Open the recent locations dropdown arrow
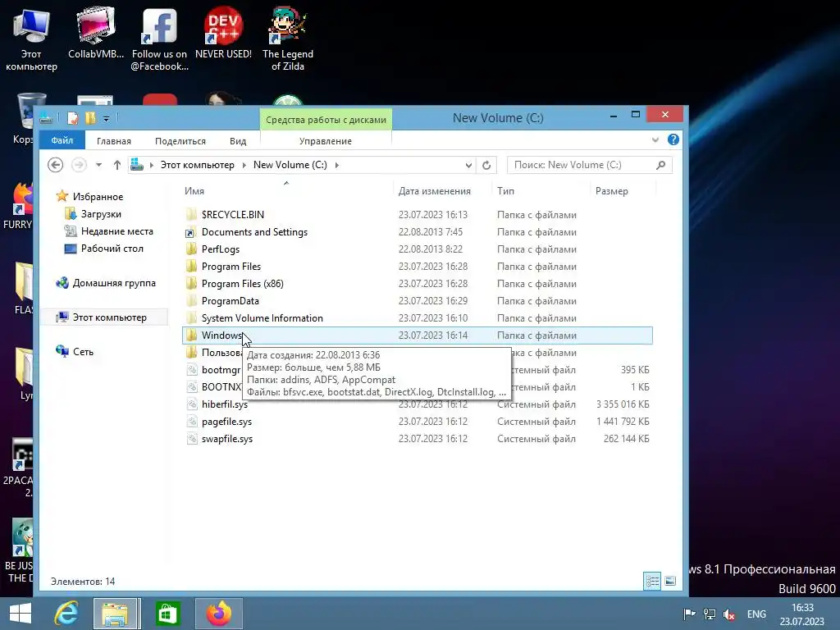The image size is (840, 630). click(x=99, y=165)
